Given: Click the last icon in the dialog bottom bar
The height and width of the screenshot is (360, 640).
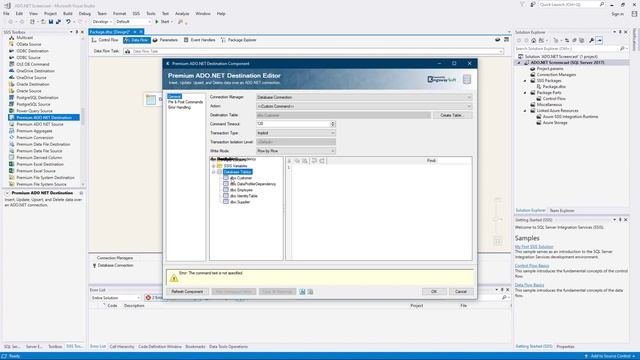Looking at the screenshot, I should point(311,291).
